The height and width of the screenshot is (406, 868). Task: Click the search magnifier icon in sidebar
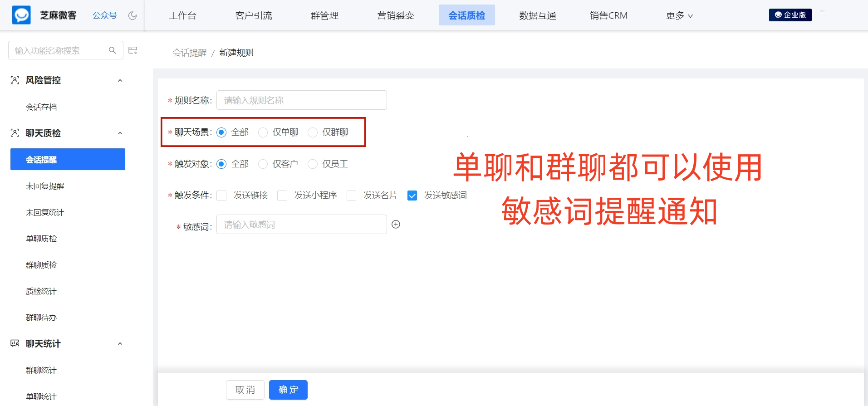tap(113, 50)
